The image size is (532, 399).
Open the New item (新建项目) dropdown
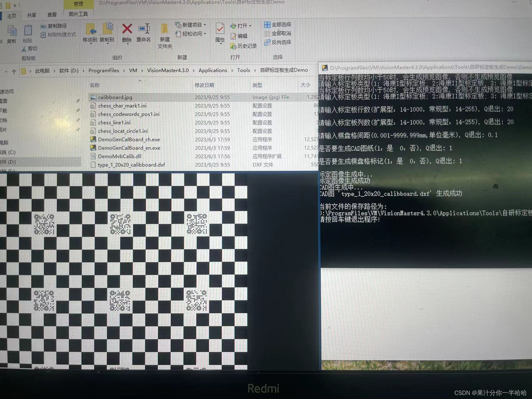pos(191,25)
